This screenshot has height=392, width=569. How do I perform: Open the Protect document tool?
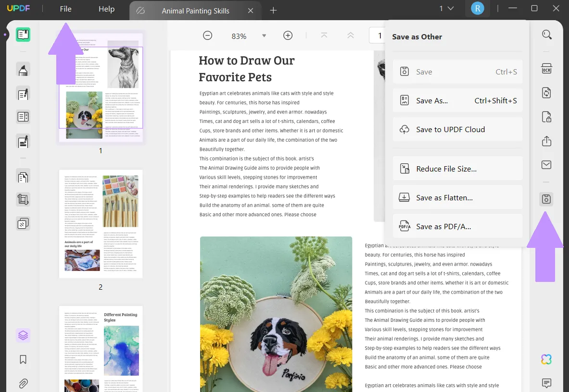pyautogui.click(x=546, y=116)
